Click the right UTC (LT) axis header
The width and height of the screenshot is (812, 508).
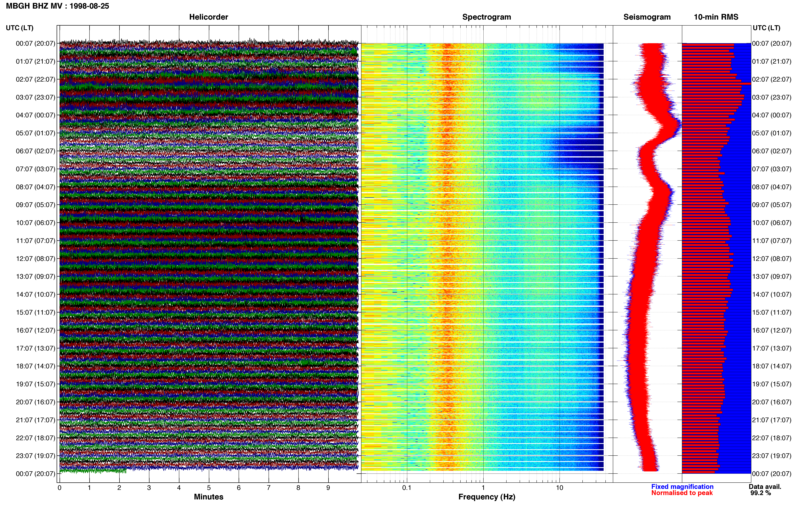tap(766, 28)
